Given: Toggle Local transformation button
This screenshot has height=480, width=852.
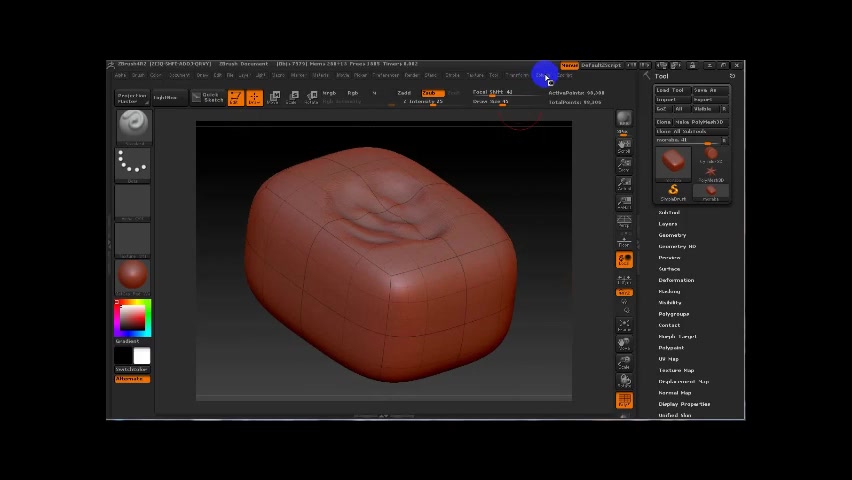Looking at the screenshot, I should point(624,260).
